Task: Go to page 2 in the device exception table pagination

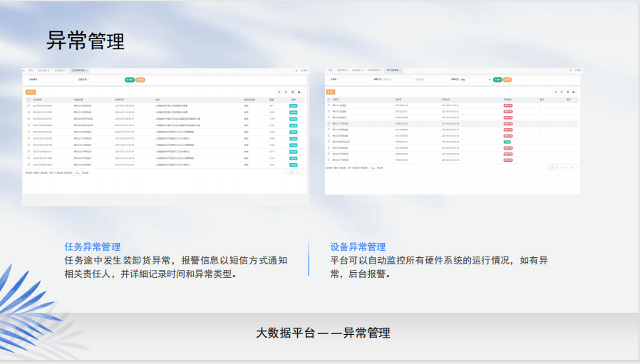Action: pyautogui.click(x=558, y=167)
